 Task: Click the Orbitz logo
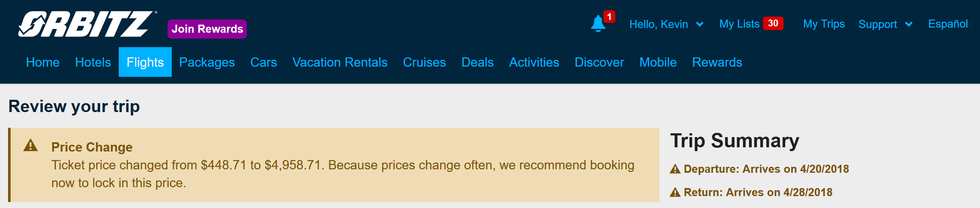click(x=85, y=24)
